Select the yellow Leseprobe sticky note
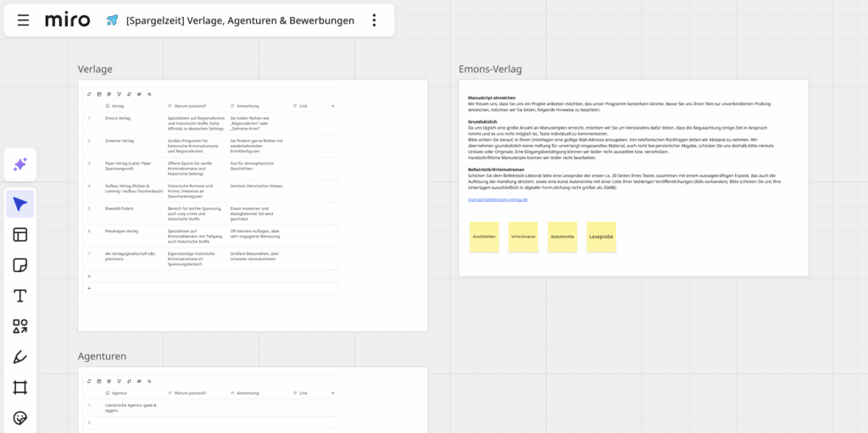The width and height of the screenshot is (868, 433). (601, 237)
